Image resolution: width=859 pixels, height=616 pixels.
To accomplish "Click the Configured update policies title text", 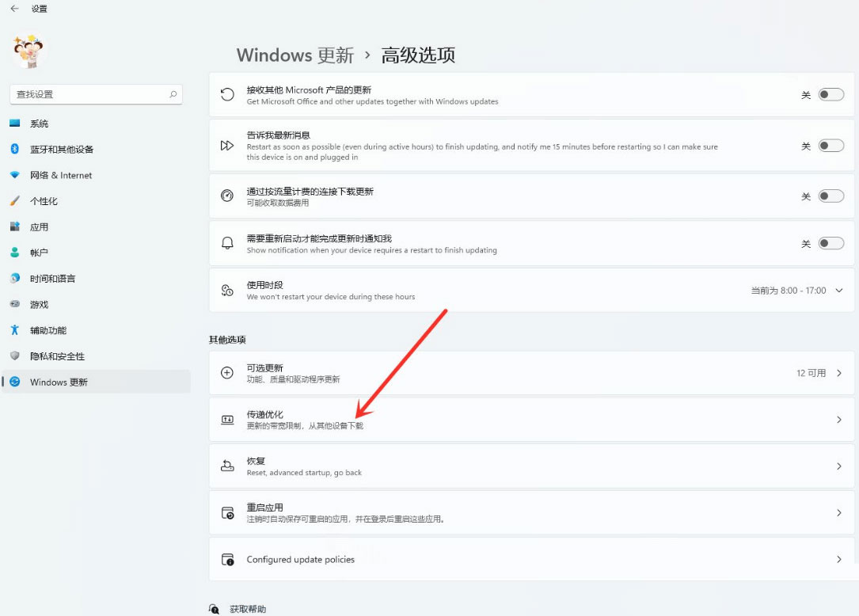I will pos(300,560).
